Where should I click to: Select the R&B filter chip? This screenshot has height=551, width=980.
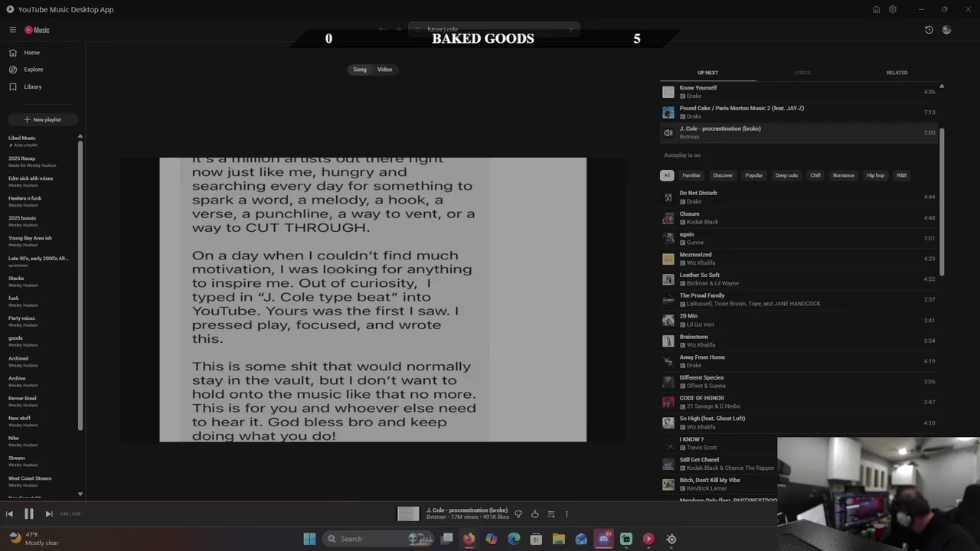(902, 175)
